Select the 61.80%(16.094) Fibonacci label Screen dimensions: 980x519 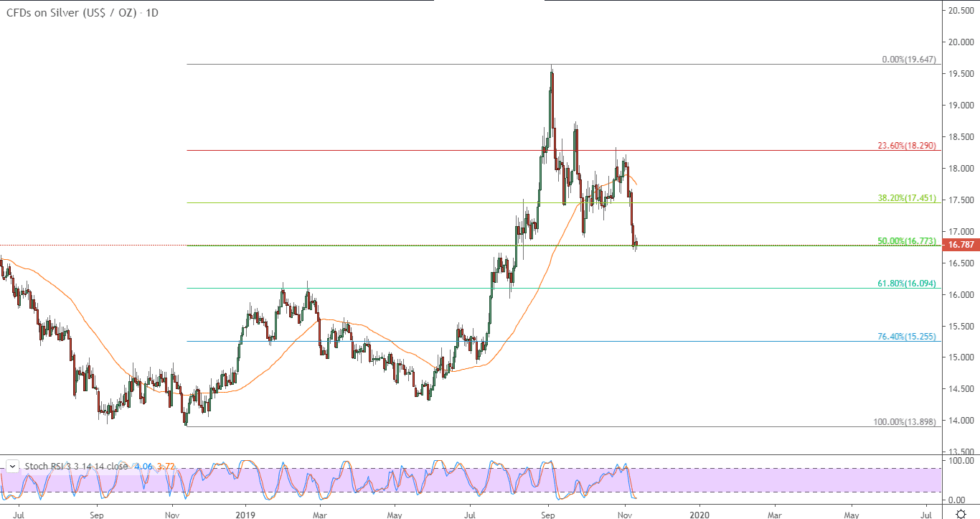click(x=907, y=284)
